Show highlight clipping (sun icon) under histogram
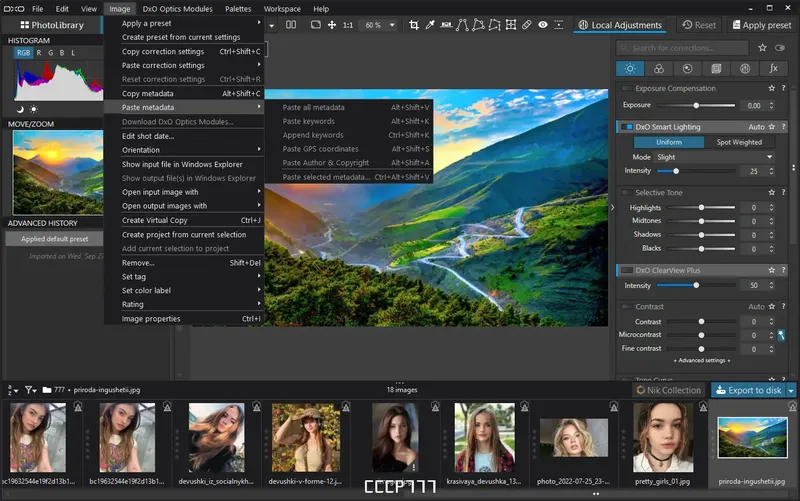Screen dimensions: 800x501 [34, 108]
